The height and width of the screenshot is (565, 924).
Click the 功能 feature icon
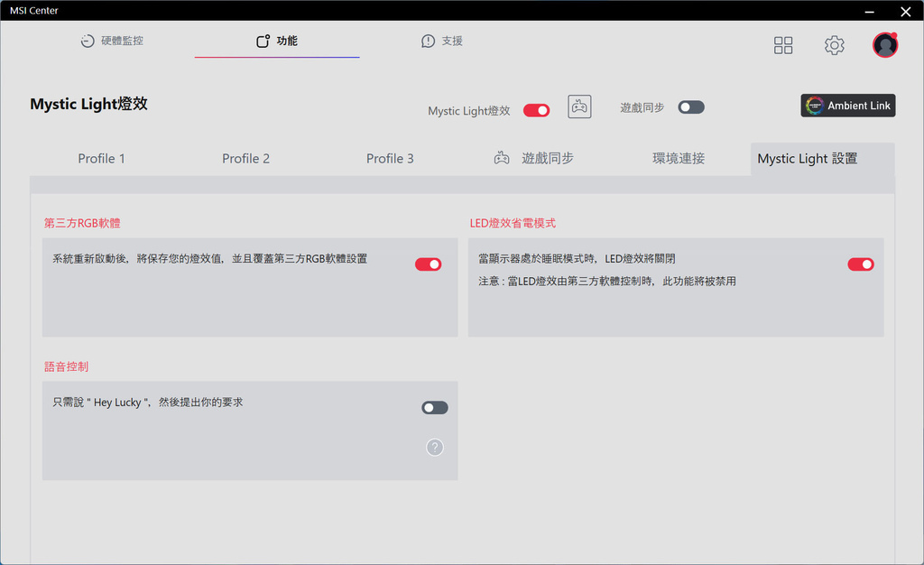pyautogui.click(x=263, y=41)
